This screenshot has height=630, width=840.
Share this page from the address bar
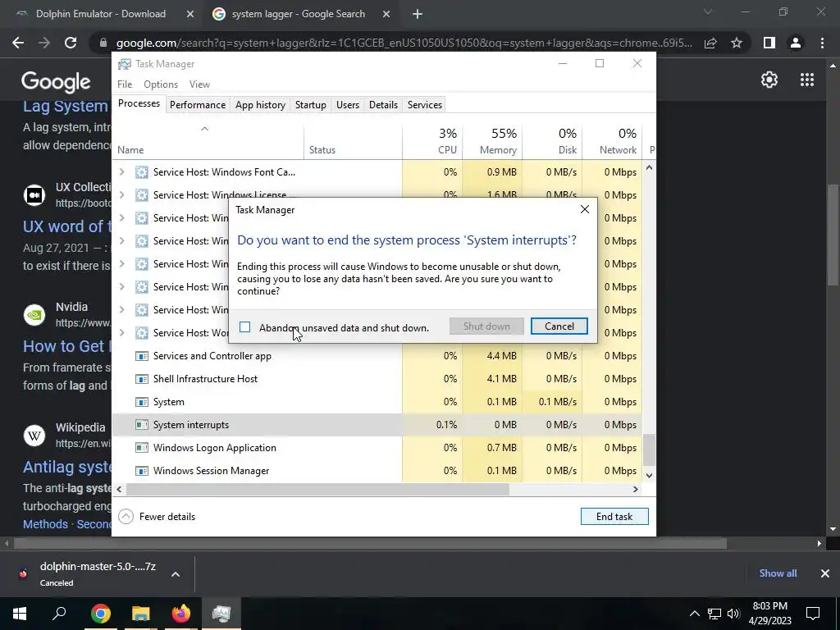(710, 43)
